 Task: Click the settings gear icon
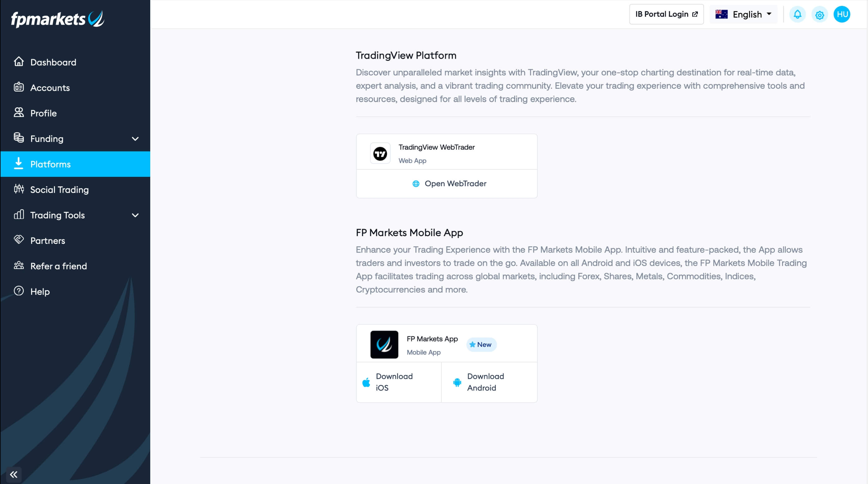[x=820, y=14]
